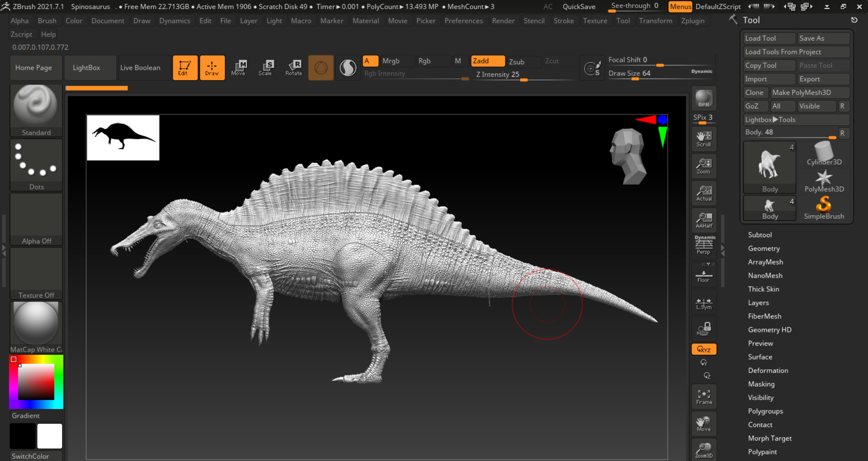Switch to the Rotate transform tool
Screen dimensions: 868x461
pos(293,68)
